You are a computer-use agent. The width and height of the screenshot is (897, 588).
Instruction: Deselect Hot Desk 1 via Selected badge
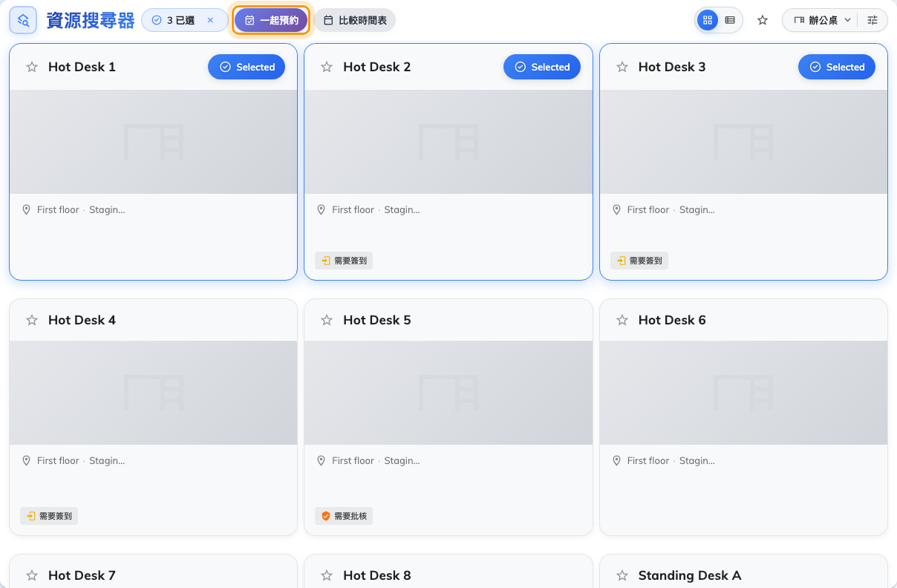[x=247, y=67]
